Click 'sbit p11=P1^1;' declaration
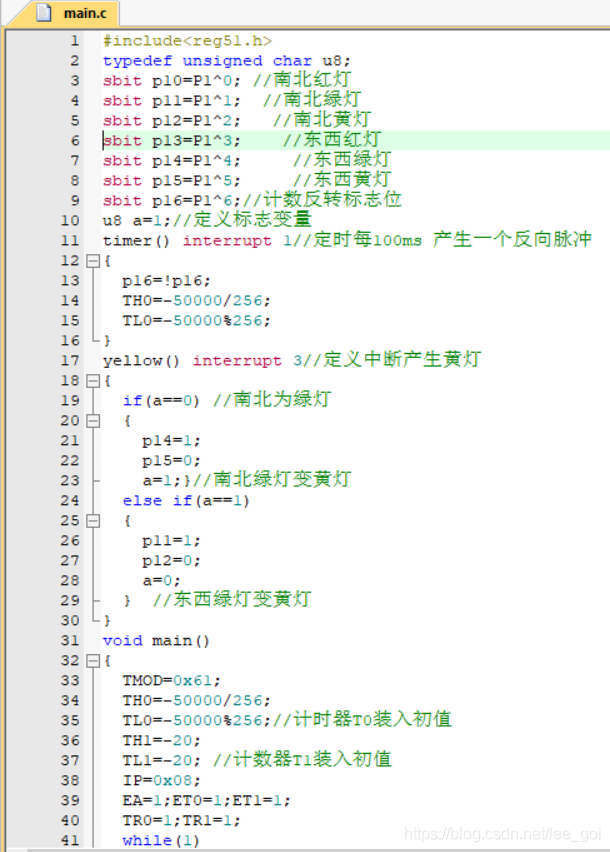610x852 pixels. pos(171,101)
